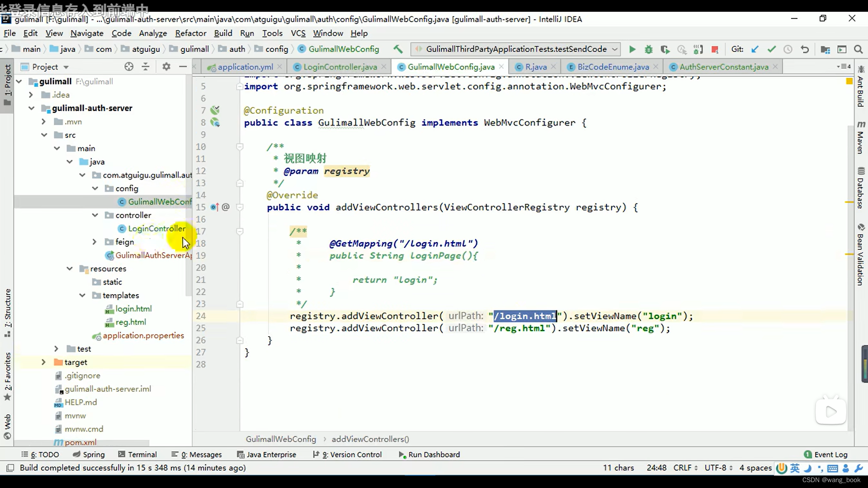Screen dimensions: 868x488
Task: Expand the target folder
Action: (x=43, y=362)
